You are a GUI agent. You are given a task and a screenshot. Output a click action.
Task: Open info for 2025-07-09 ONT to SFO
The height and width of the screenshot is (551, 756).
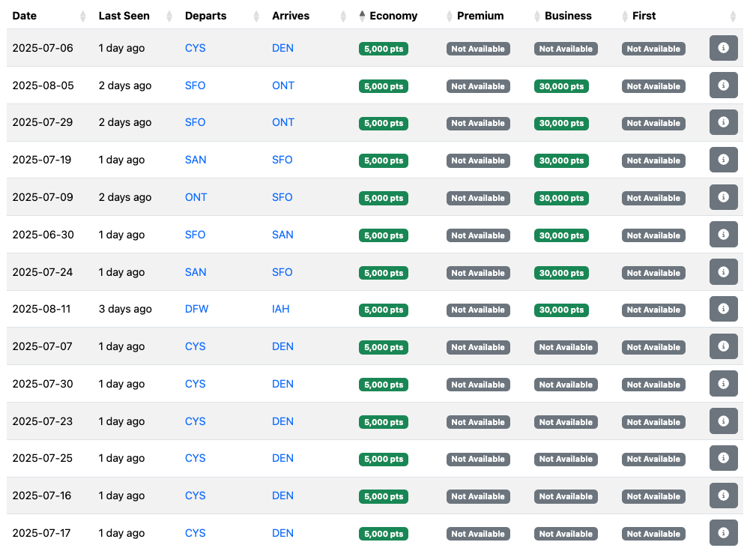click(723, 197)
